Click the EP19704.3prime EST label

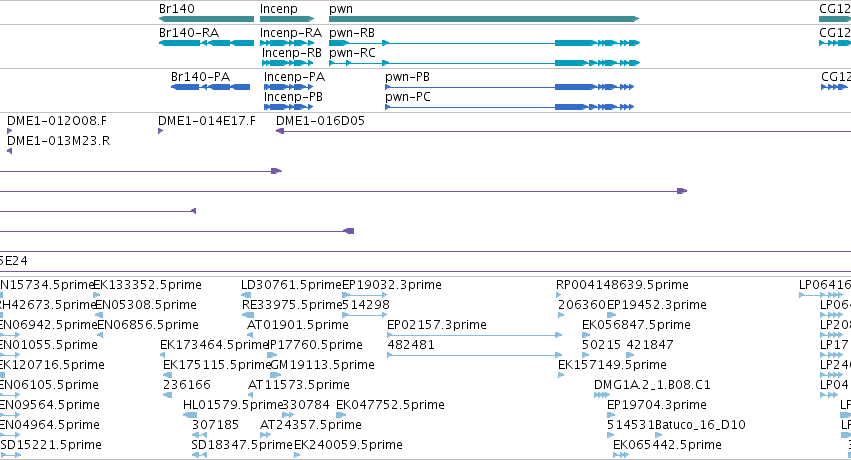point(657,406)
